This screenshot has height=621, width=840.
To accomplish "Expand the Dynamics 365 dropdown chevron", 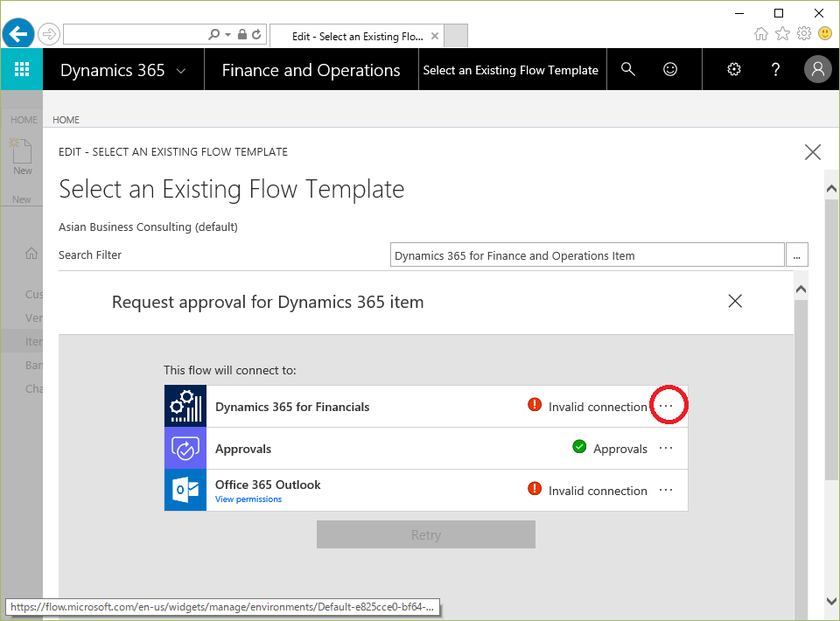I will point(181,71).
